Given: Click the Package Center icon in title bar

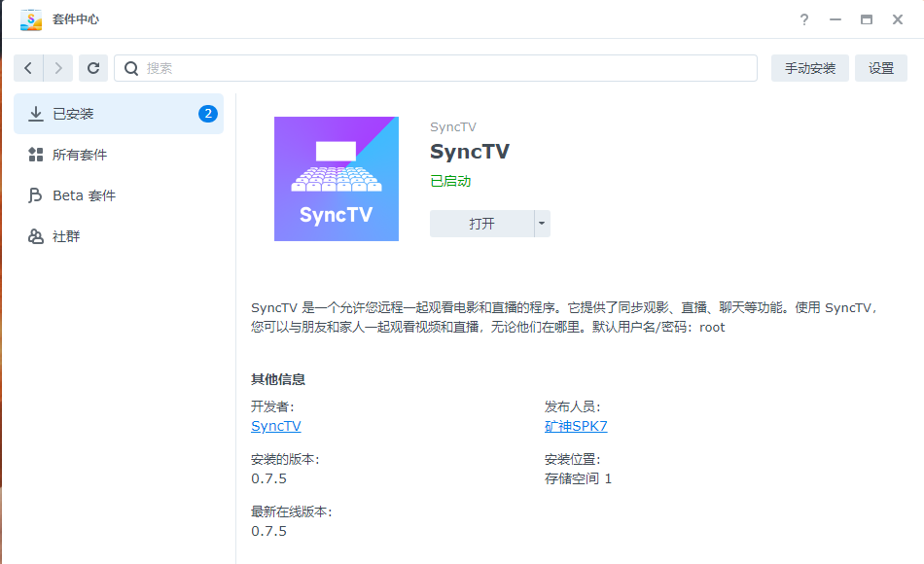Looking at the screenshot, I should [30, 18].
